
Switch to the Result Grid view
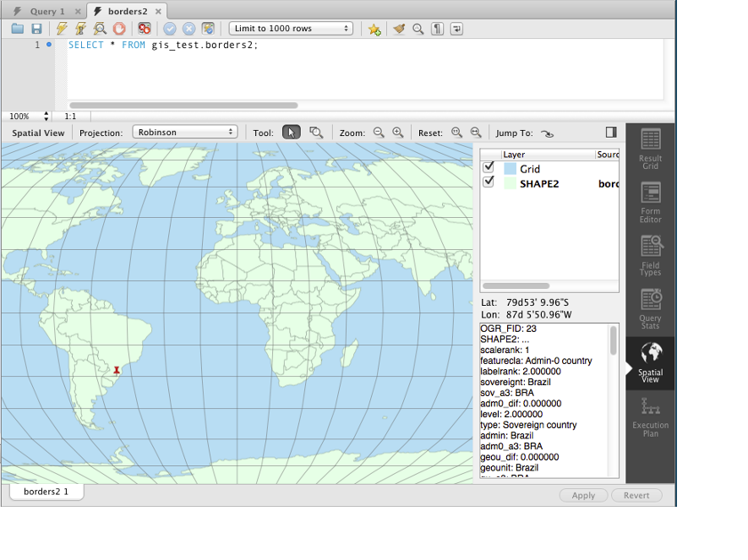[650, 150]
